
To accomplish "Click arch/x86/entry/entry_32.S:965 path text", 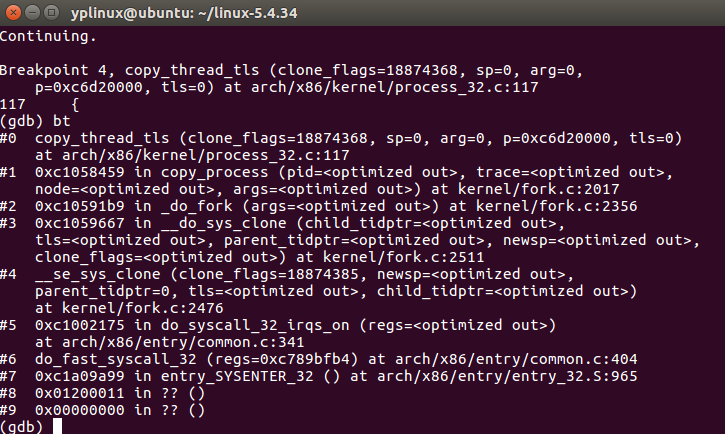I will tap(507, 376).
